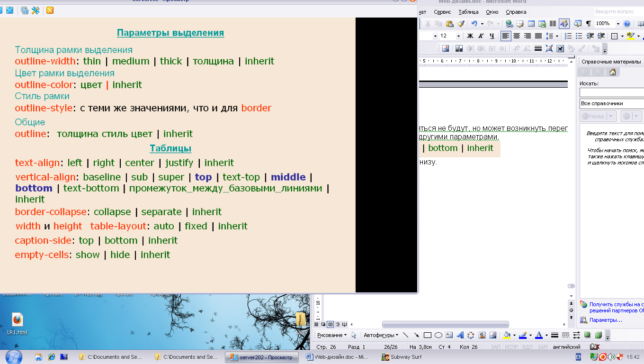This screenshot has height=364, width=644.
Task: Click Line Style icon on Picture toolbar
Action: point(538,48)
